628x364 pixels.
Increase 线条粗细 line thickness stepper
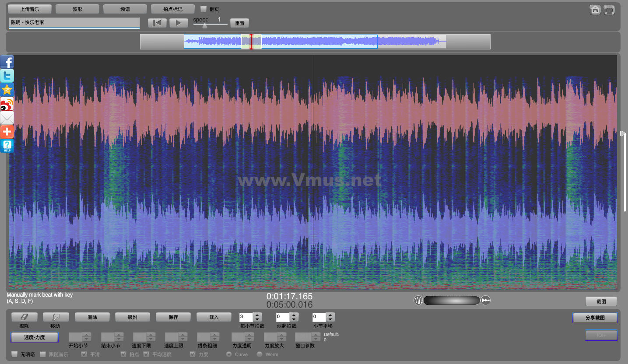tap(215, 335)
